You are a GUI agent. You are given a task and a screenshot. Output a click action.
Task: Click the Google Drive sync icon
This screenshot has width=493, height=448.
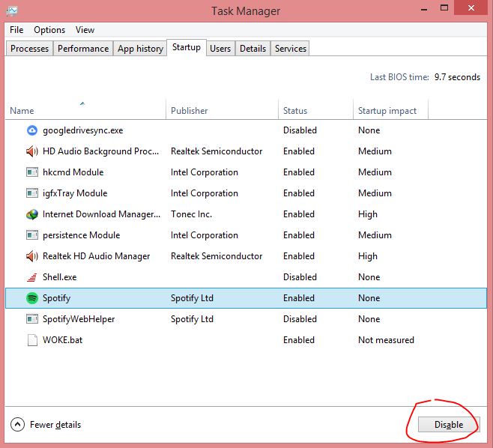point(32,130)
